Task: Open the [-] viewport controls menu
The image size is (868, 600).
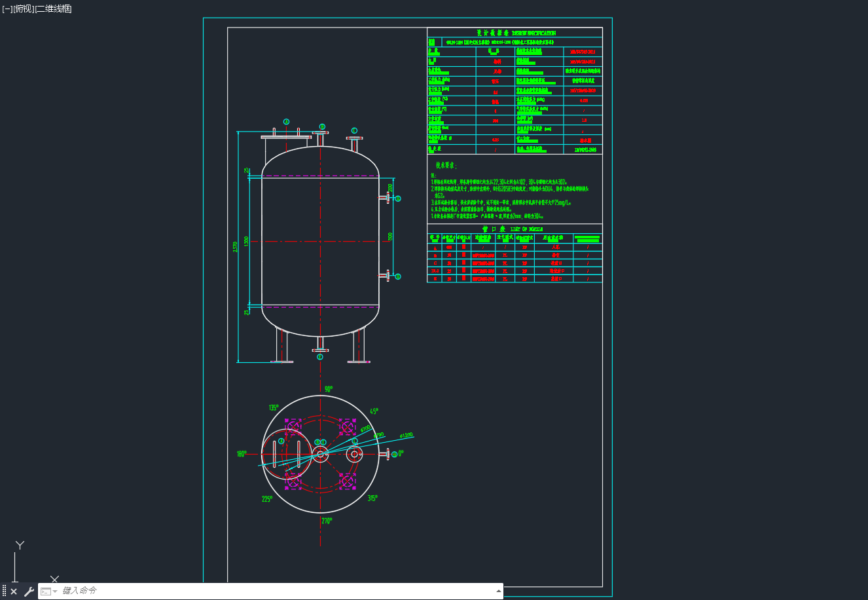Action: [7, 9]
